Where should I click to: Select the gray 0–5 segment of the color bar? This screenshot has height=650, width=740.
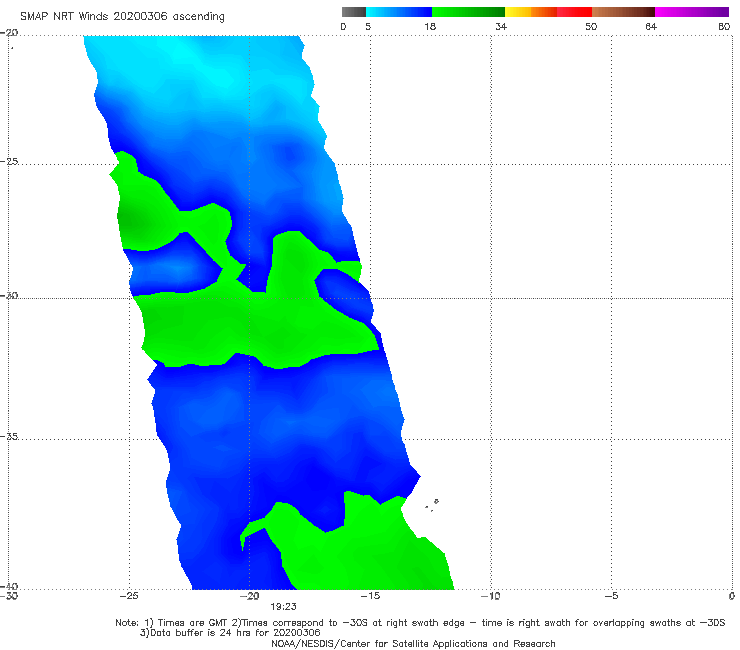point(354,12)
